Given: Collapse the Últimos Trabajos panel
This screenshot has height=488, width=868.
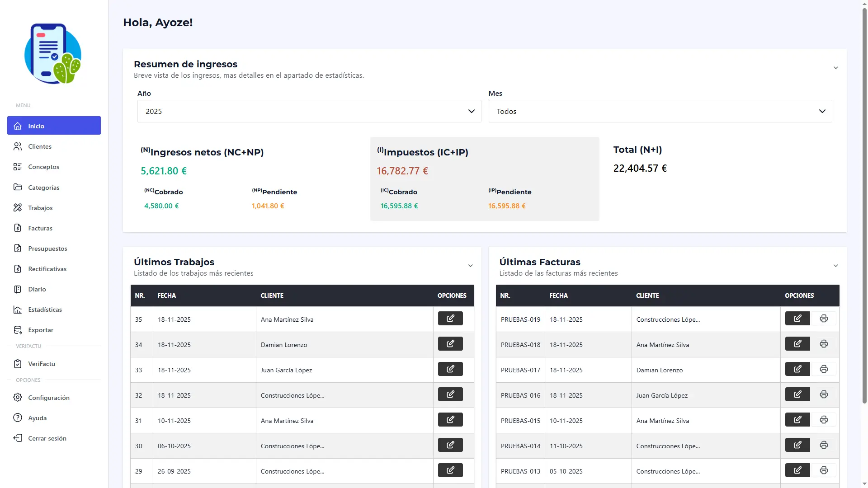Looking at the screenshot, I should [470, 266].
